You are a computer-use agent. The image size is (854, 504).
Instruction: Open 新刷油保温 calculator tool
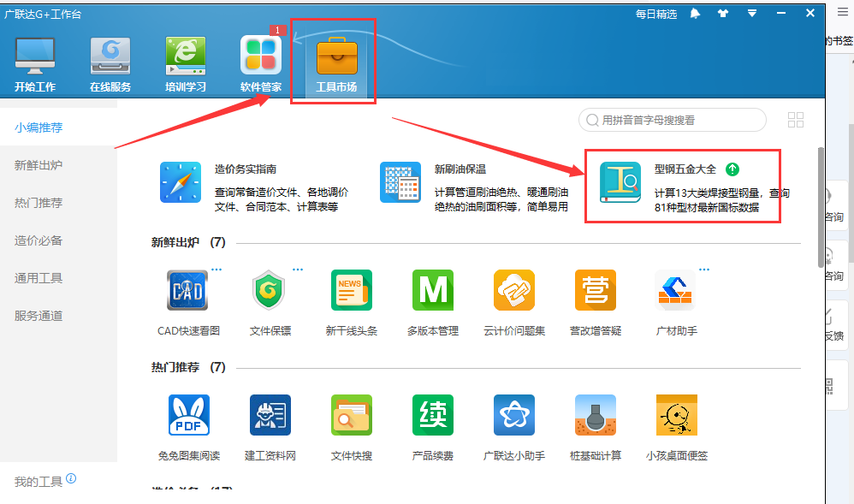pos(400,182)
